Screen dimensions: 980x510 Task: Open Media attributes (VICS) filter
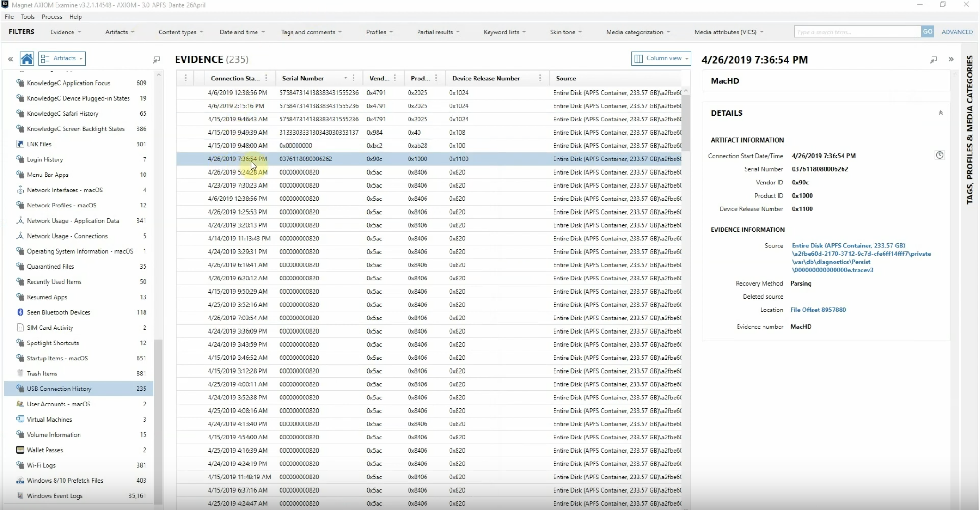click(729, 32)
